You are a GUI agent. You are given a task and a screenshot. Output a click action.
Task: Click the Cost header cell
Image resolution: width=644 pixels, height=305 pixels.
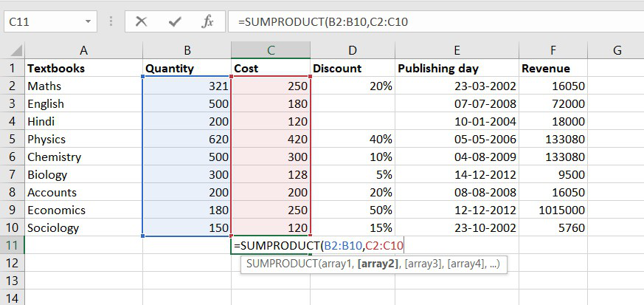coord(271,68)
